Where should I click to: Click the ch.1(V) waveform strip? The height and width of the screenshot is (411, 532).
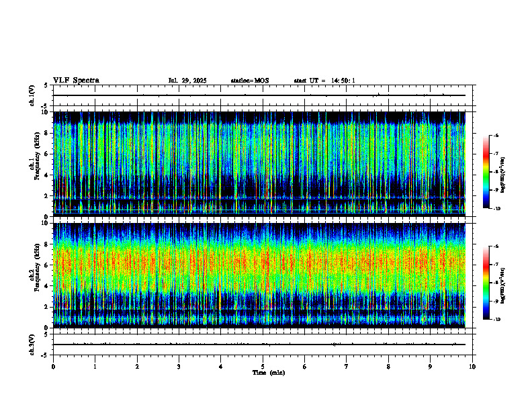(263, 95)
